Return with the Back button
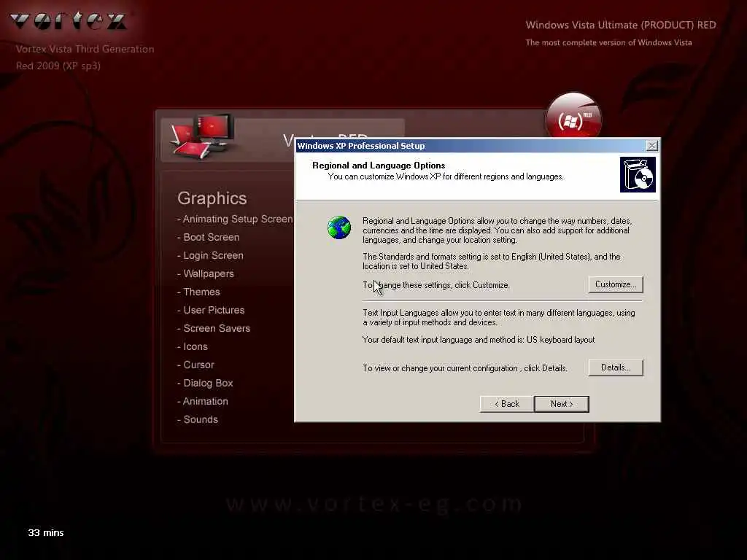The height and width of the screenshot is (560, 747). pyautogui.click(x=507, y=404)
